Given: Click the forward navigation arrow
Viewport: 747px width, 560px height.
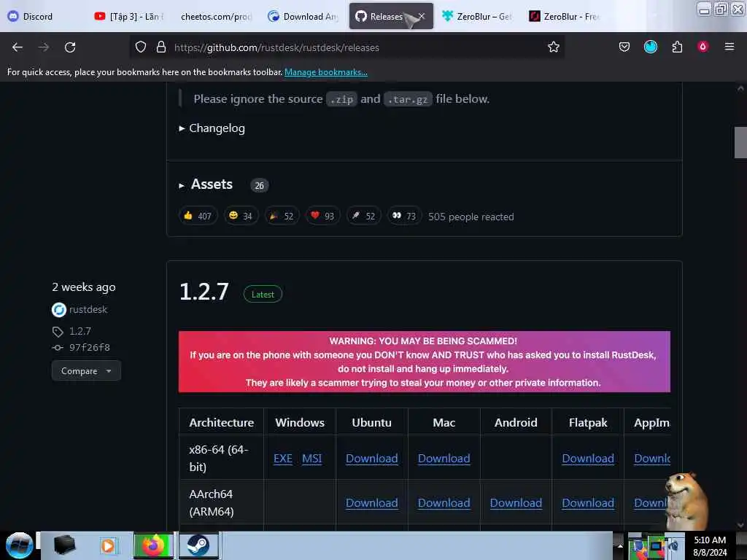Looking at the screenshot, I should [x=43, y=47].
